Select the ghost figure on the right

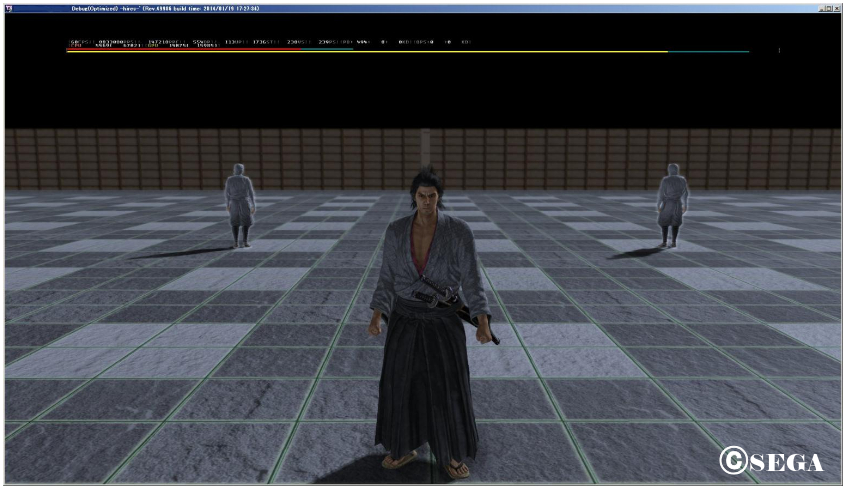[x=672, y=205]
